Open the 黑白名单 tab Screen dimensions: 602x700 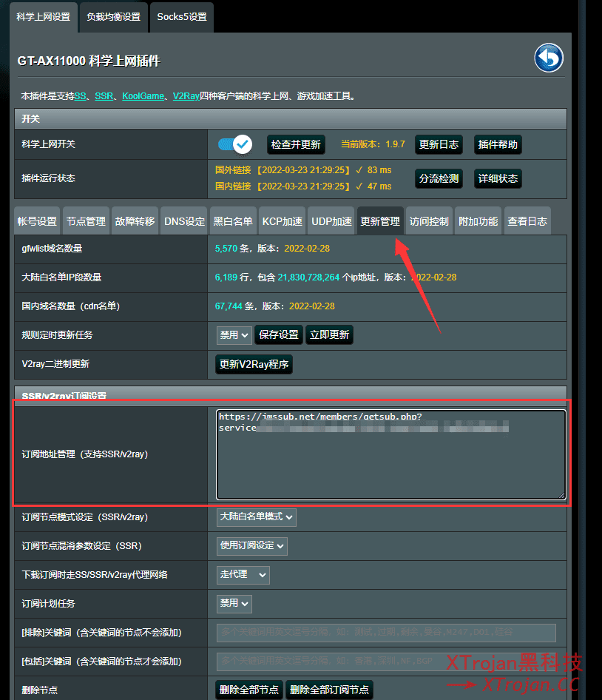233,221
